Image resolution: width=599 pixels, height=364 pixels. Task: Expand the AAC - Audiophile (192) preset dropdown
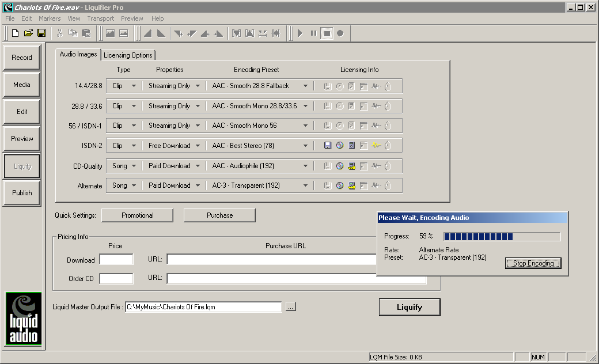click(x=305, y=166)
